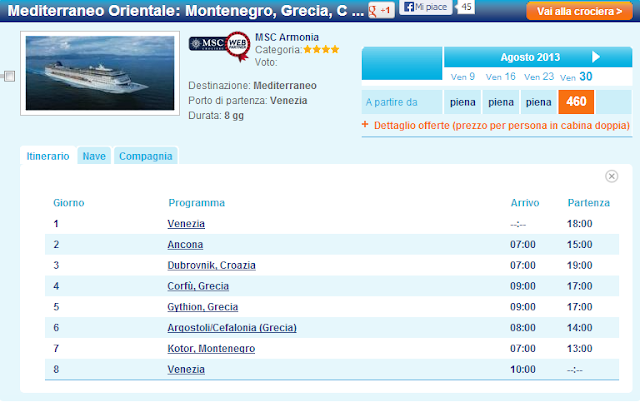
Task: Close the itinerary panel with the X icon
Action: [x=611, y=176]
